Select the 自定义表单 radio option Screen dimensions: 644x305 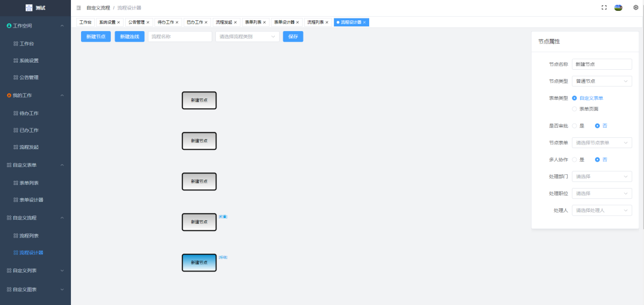[x=574, y=98]
